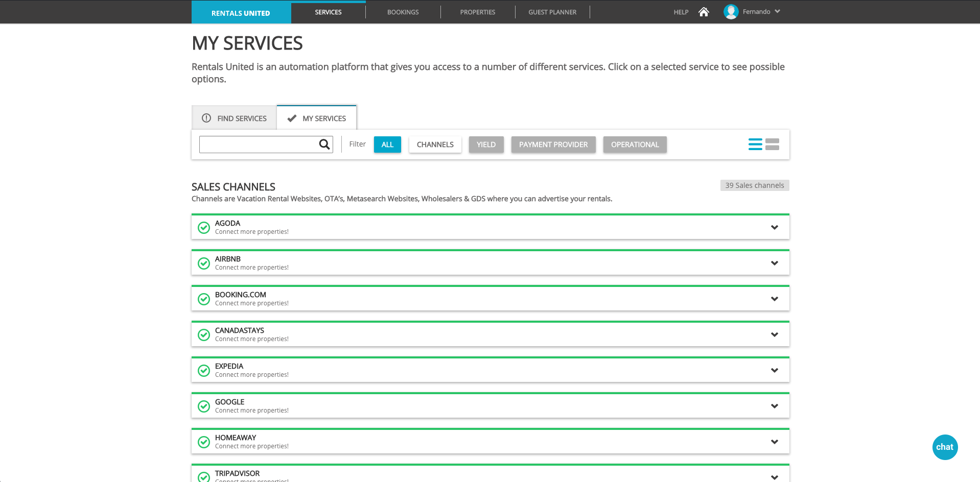The image size is (980, 482).
Task: Open the Bookings menu
Action: point(403,12)
